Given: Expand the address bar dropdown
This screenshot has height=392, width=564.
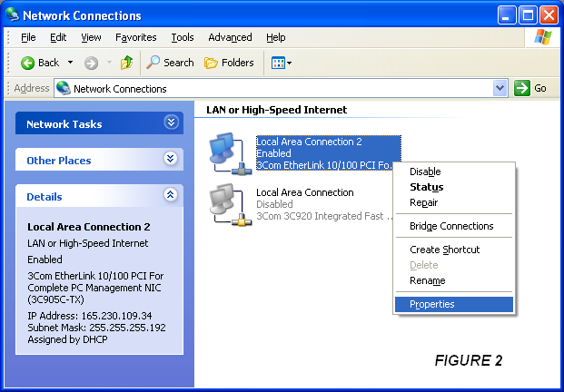Looking at the screenshot, I should (500, 88).
